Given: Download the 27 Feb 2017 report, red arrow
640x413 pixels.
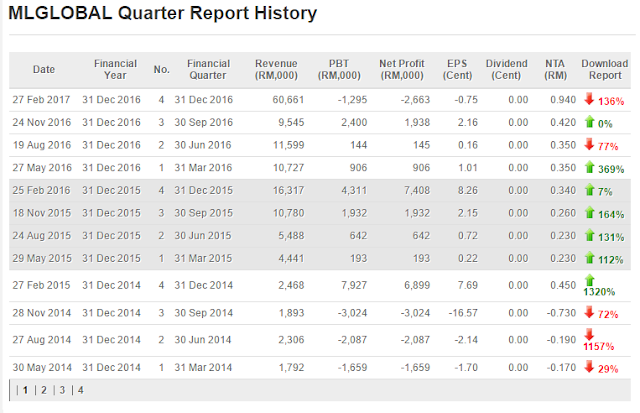Looking at the screenshot, I should tap(589, 99).
